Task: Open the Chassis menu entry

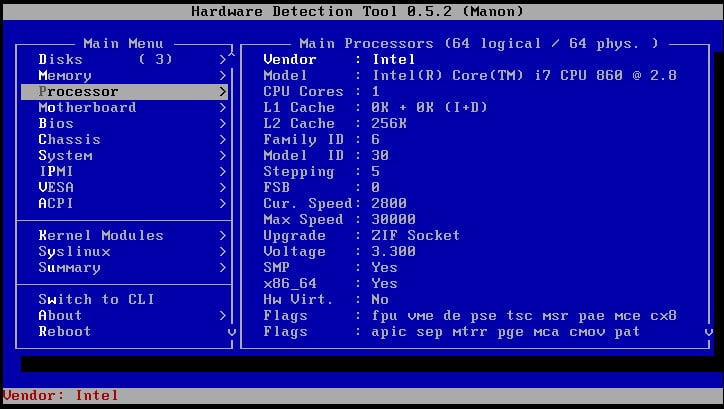Action: pyautogui.click(x=124, y=139)
